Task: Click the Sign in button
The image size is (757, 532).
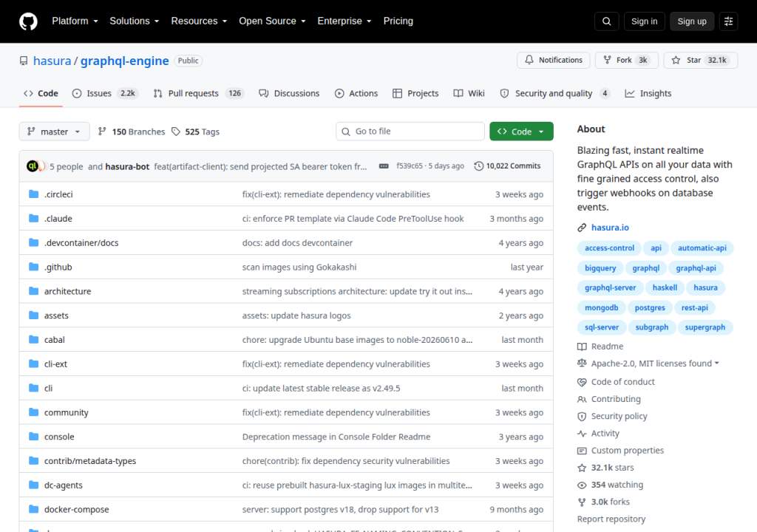Action: 644,21
